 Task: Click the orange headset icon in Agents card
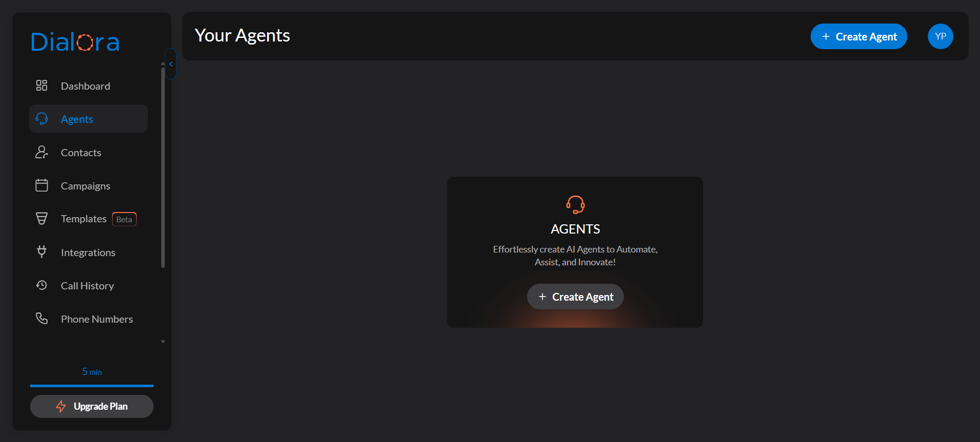pos(575,204)
